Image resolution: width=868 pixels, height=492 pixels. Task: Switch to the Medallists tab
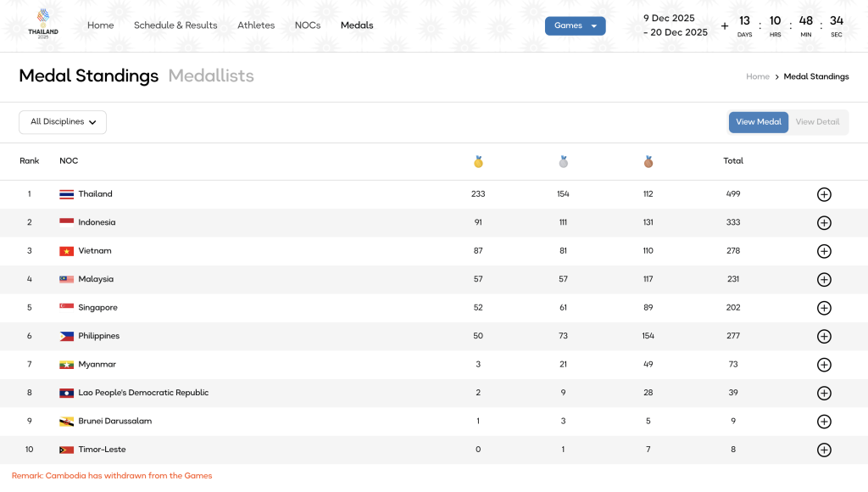tap(211, 75)
